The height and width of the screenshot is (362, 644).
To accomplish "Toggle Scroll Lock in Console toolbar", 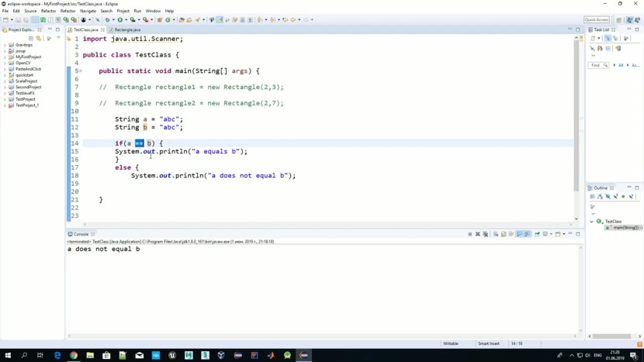I will [x=504, y=234].
